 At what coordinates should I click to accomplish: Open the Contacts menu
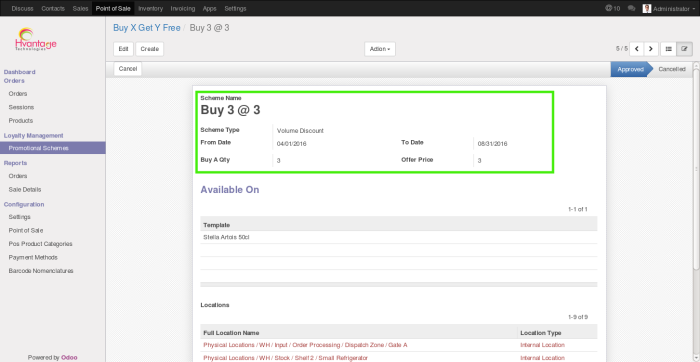point(53,8)
